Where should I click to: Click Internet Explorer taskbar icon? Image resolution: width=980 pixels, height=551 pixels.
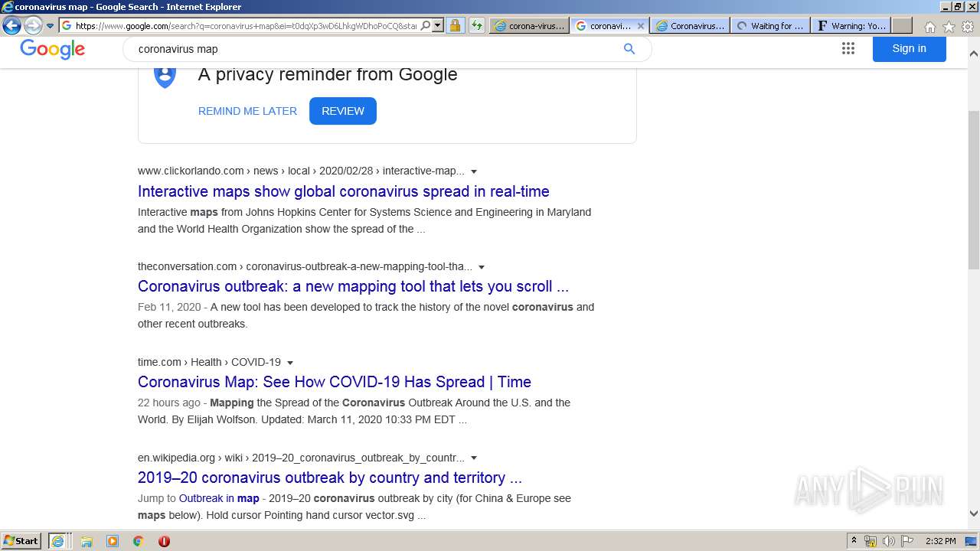tap(57, 541)
